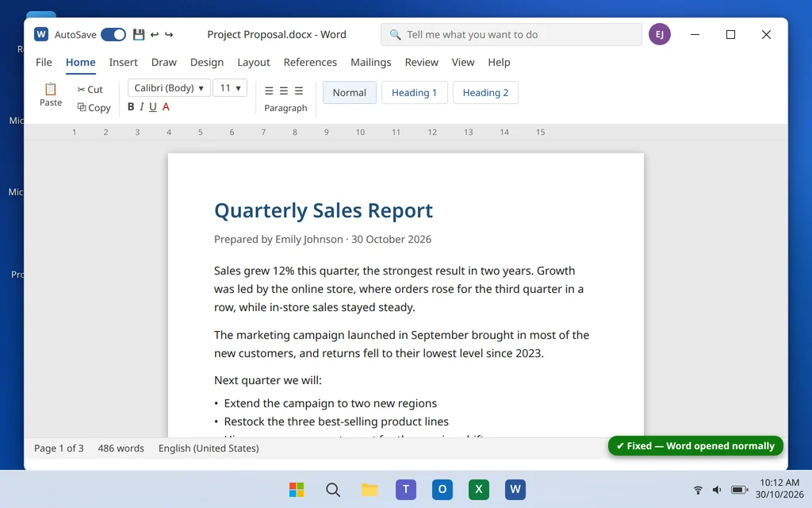The image size is (812, 508).
Task: Click the Quarterly Sales Report heading
Action: coord(324,210)
